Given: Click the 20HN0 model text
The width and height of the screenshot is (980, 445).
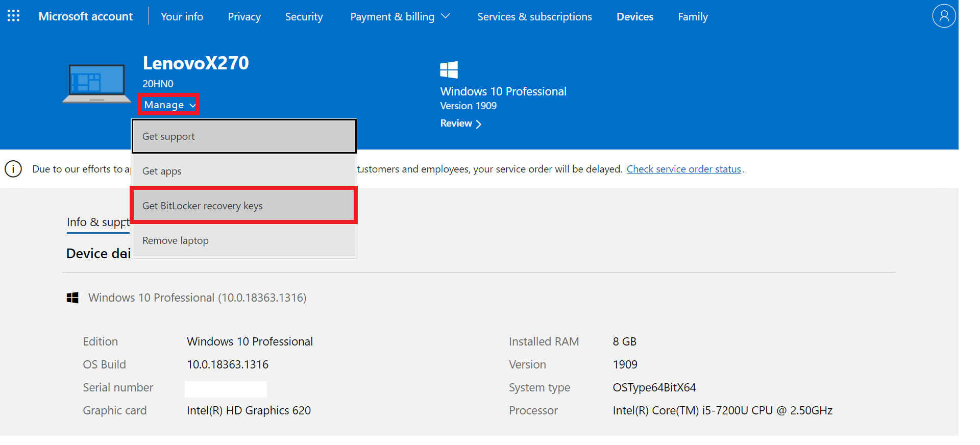Looking at the screenshot, I should (x=158, y=84).
